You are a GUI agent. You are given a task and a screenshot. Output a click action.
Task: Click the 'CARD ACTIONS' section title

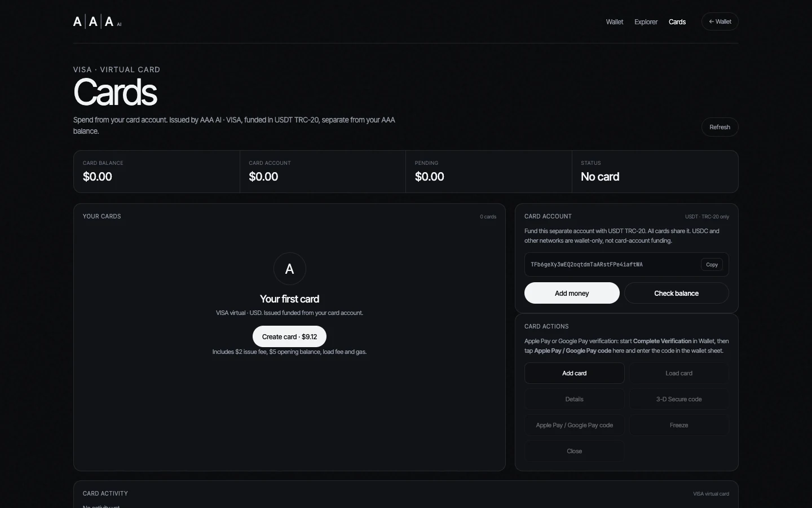(x=546, y=326)
